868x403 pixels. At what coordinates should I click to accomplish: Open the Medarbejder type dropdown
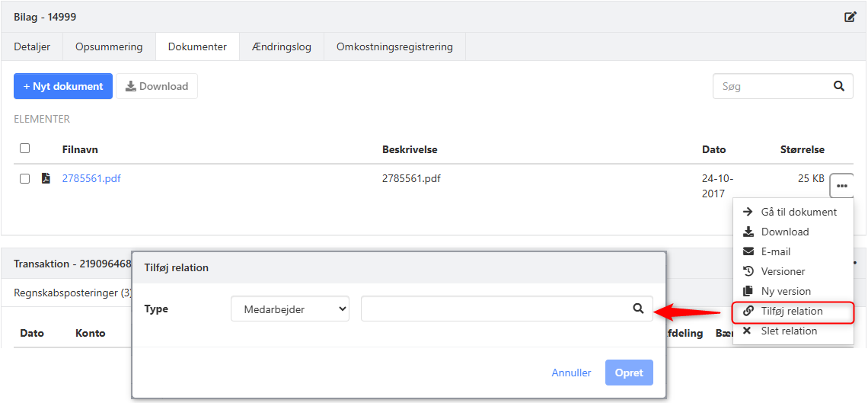tap(289, 309)
